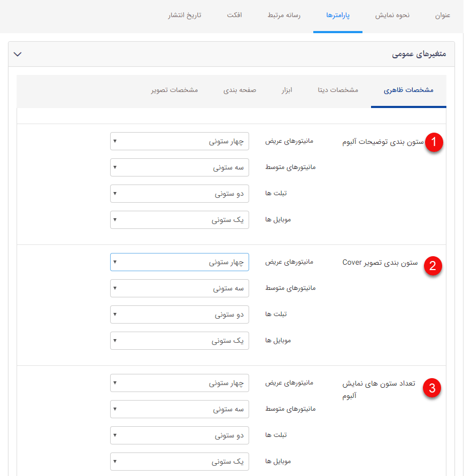Screen dimensions: 471x476
Task: Open مانیتورهای عریض dropdown under ستون بندی توضیحات آلبوم
Action: [x=179, y=140]
